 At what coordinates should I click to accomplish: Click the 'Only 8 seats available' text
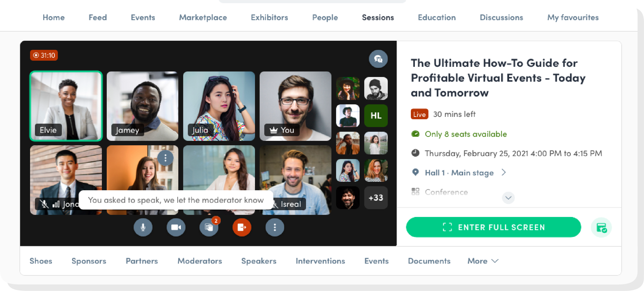tap(466, 134)
